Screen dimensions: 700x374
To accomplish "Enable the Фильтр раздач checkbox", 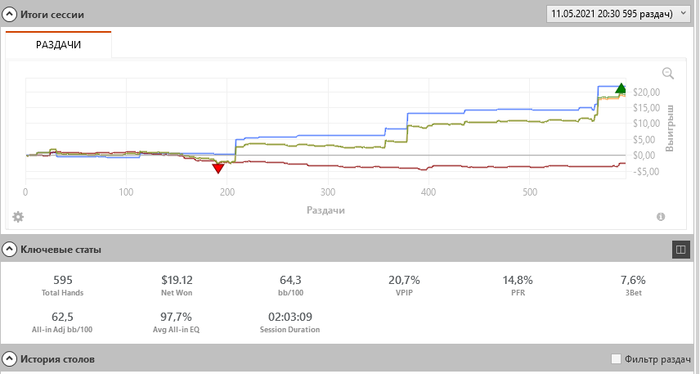I will (x=616, y=359).
